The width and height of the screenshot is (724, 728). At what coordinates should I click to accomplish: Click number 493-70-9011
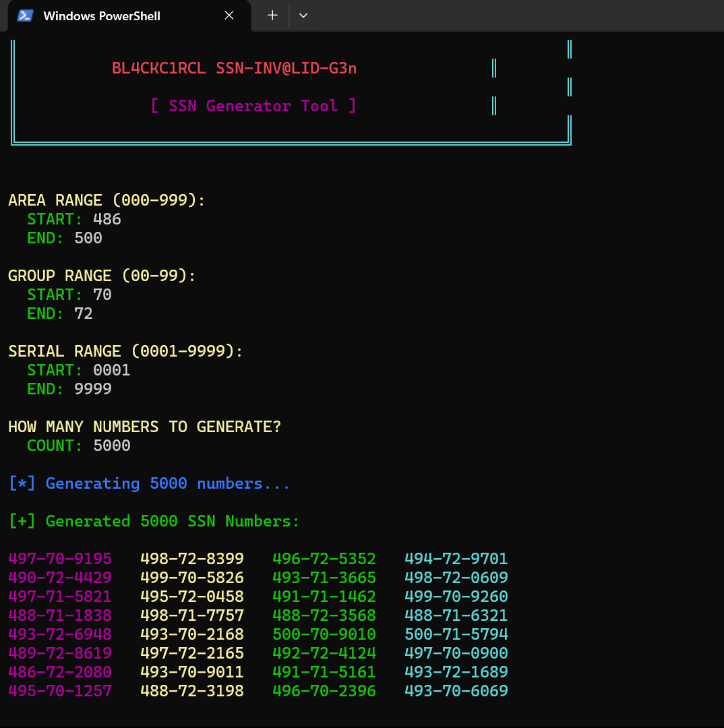(192, 672)
